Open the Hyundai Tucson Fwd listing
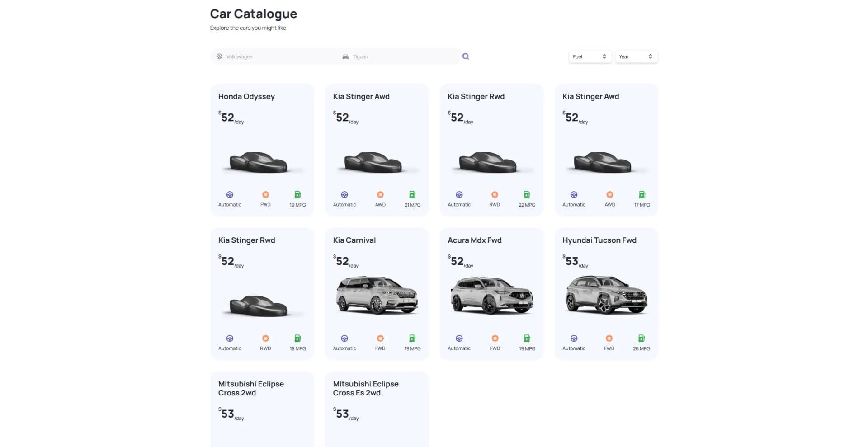The width and height of the screenshot is (868, 447). 599,240
